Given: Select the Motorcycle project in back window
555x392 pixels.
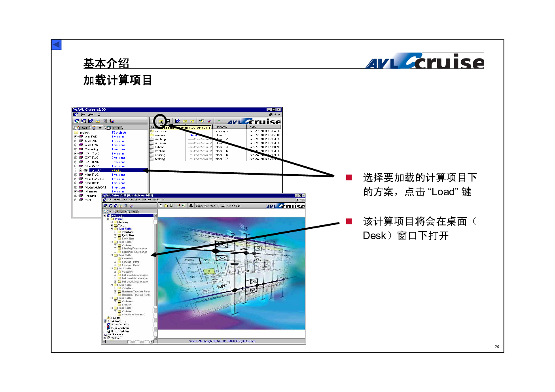Looking at the screenshot, I should coord(92,192).
